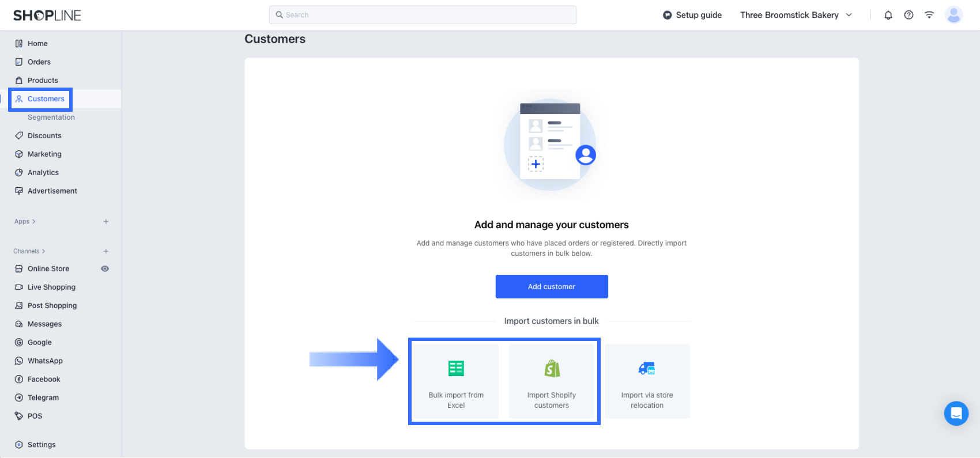980x458 pixels.
Task: Click the Marketing cube icon
Action: point(19,154)
